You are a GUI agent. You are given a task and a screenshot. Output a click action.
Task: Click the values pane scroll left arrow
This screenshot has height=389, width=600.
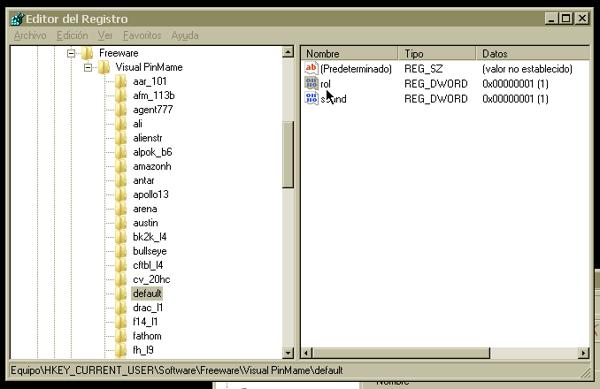click(x=306, y=353)
